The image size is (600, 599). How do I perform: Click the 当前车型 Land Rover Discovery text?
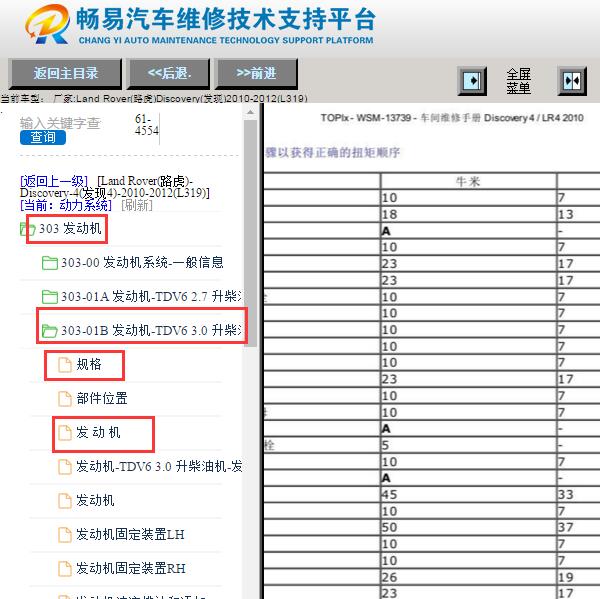click(154, 99)
